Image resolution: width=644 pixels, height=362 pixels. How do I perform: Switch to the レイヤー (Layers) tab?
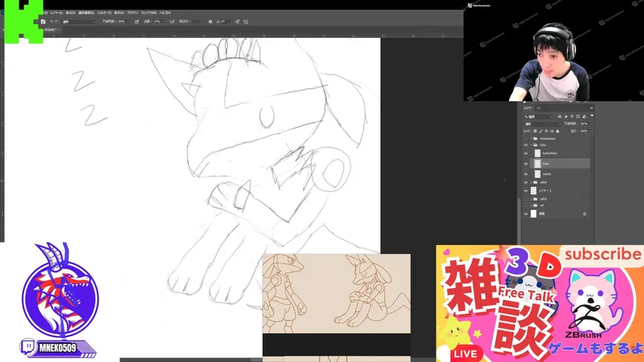528,108
